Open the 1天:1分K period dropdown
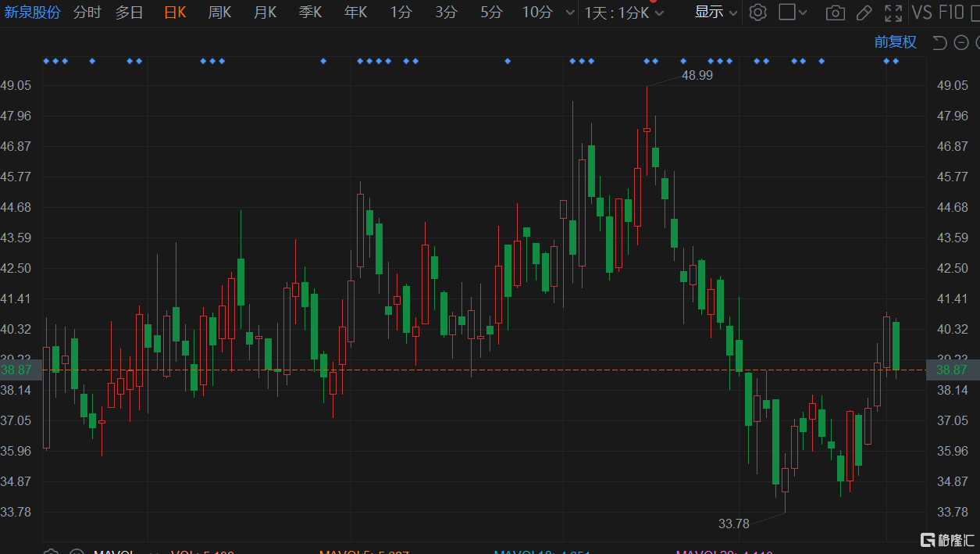Screen dimensions: 980x554 (624, 13)
